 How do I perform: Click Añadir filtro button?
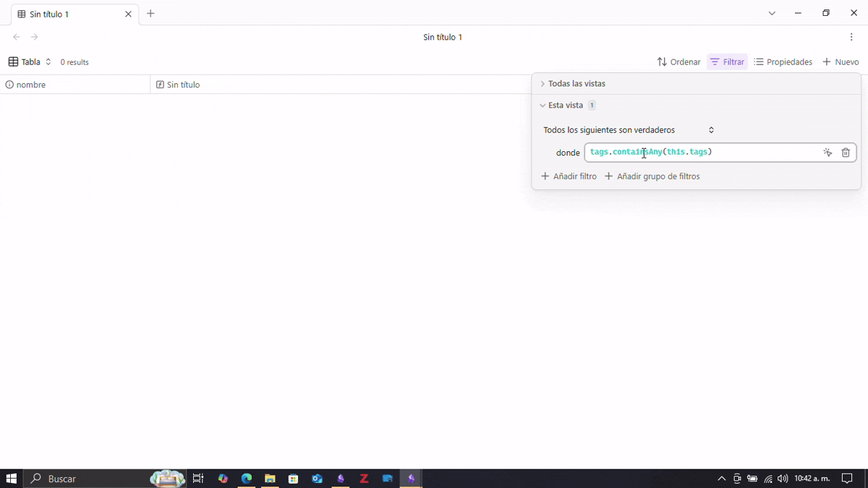point(569,176)
